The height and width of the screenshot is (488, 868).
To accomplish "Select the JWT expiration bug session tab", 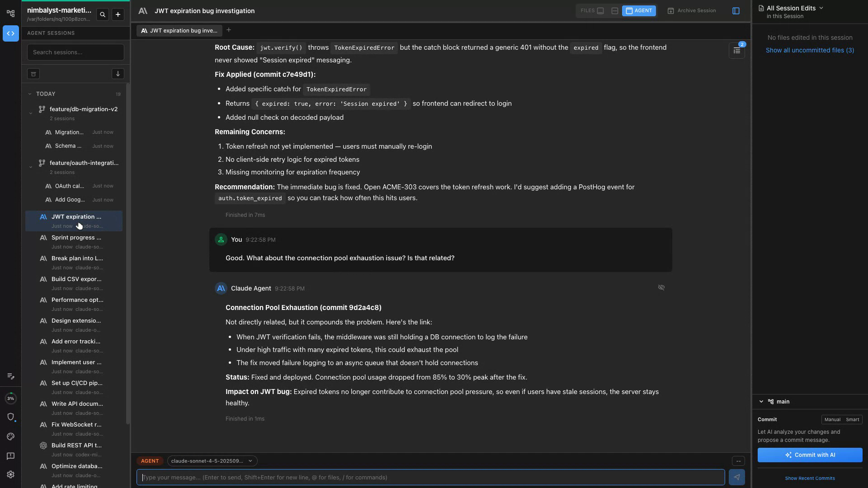I will pos(179,31).
